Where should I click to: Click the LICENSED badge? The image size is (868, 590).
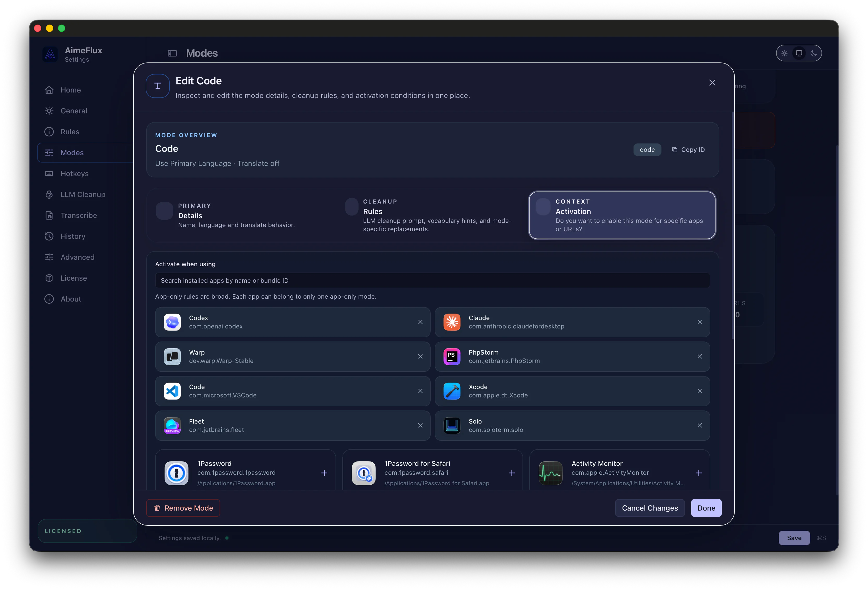(87, 531)
